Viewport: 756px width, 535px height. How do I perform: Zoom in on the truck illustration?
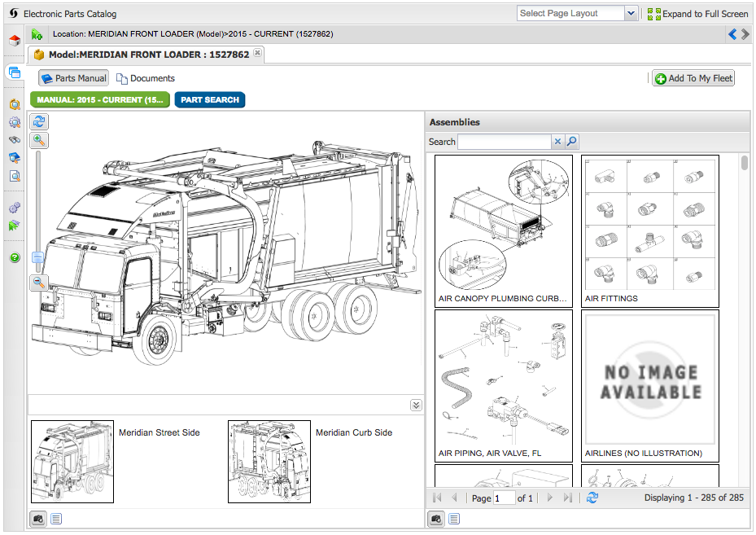coord(39,140)
